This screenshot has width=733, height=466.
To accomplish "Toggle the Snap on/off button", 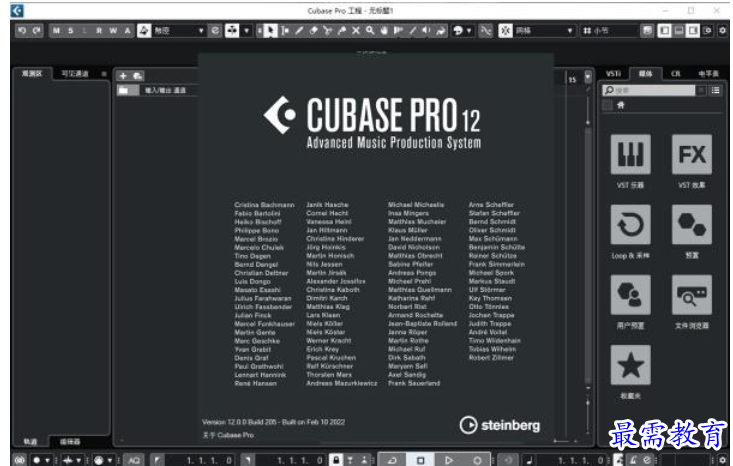I will (505, 31).
